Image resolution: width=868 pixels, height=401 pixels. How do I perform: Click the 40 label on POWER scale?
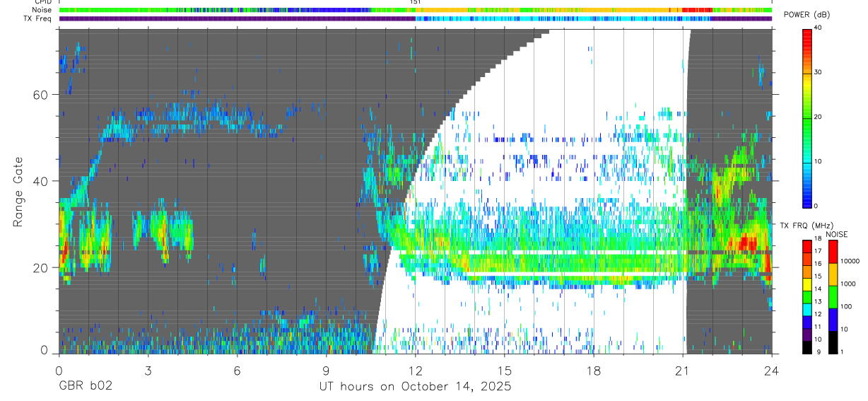(819, 28)
